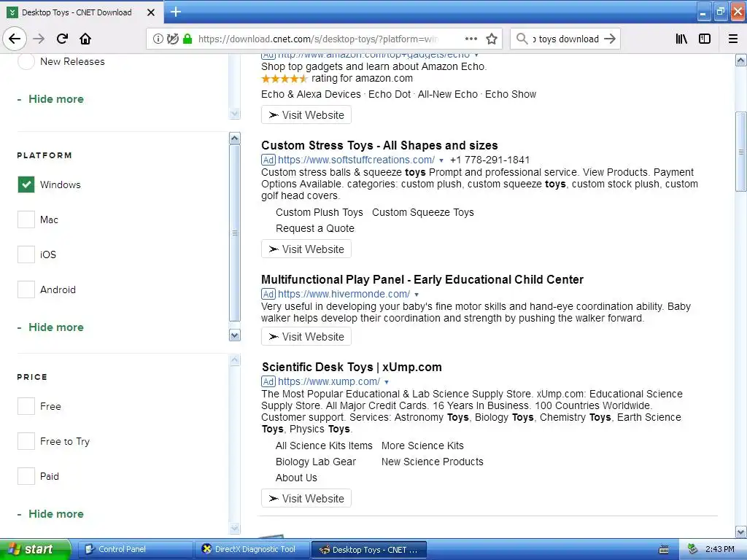Image resolution: width=747 pixels, height=560 pixels.
Task: Check the Mac platform checkbox
Action: [26, 219]
